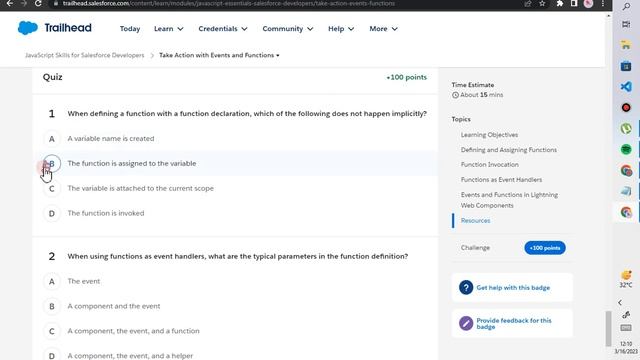Viewport: 640px width, 360px height.
Task: Show hidden system tray icons chevron
Action: (620, 302)
